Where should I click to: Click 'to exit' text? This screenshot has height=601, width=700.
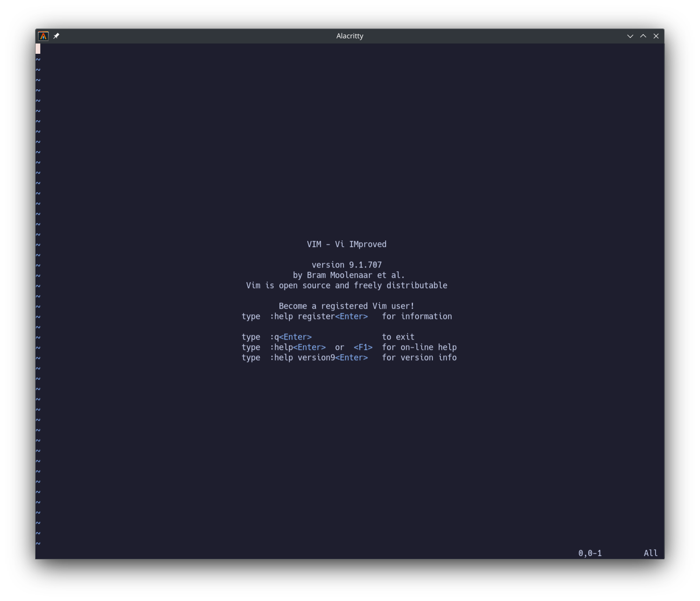pos(398,337)
